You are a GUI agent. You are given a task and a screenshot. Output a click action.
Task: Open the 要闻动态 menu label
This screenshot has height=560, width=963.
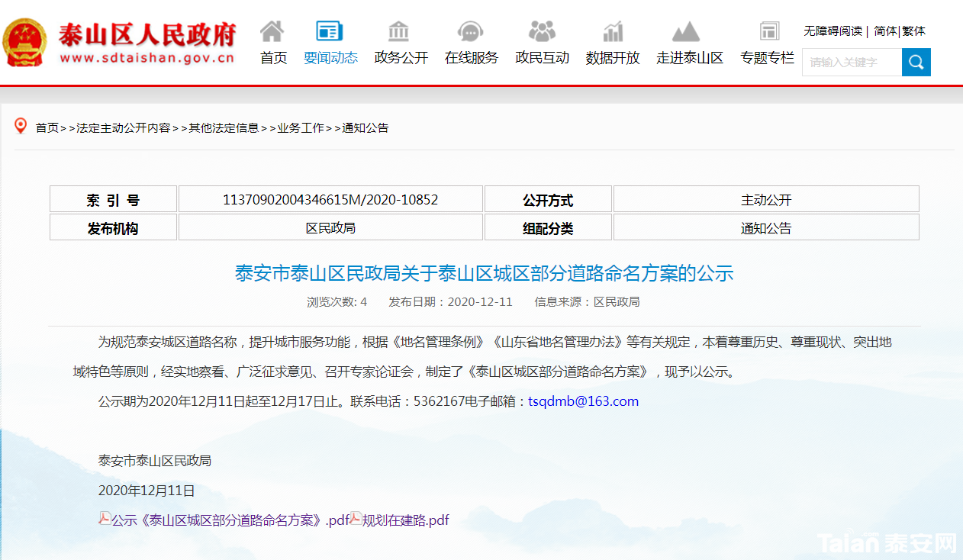(330, 58)
